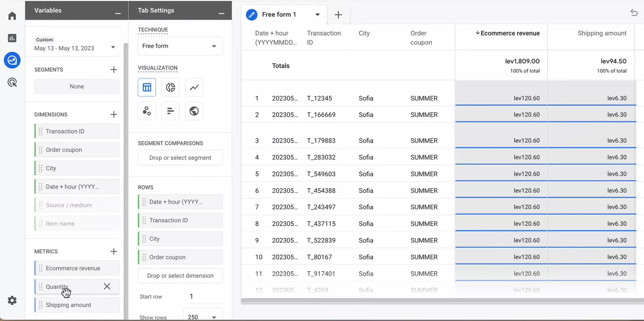Open the Explore icon in sidebar

pos(12,60)
